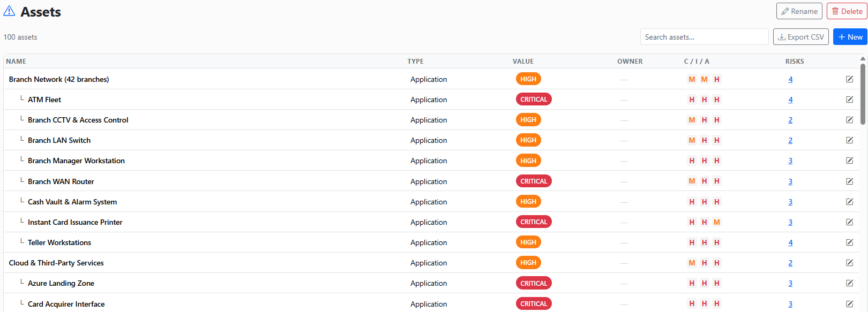Image resolution: width=868 pixels, height=312 pixels.
Task: Click the HIGH badge on Branch CCTV row
Action: (528, 120)
